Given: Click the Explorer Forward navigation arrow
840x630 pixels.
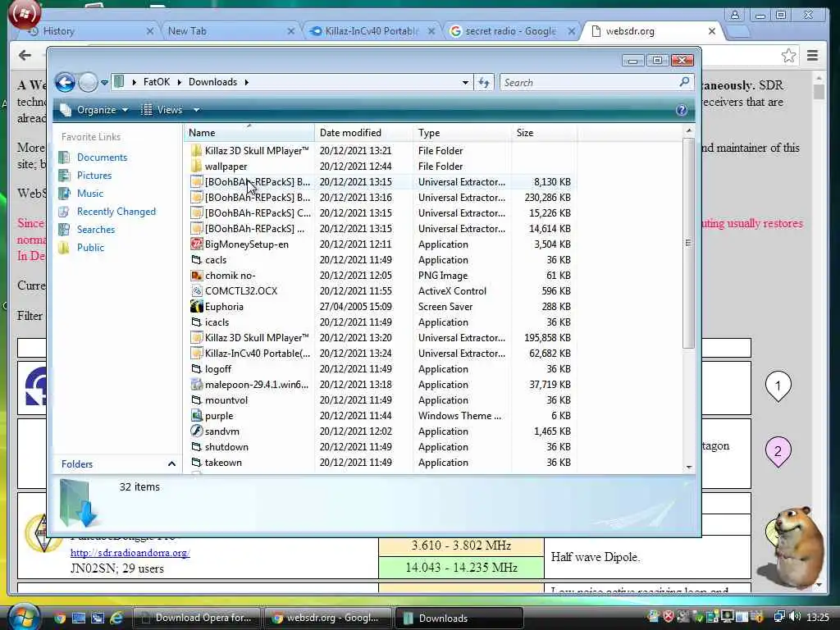Looking at the screenshot, I should tap(88, 83).
